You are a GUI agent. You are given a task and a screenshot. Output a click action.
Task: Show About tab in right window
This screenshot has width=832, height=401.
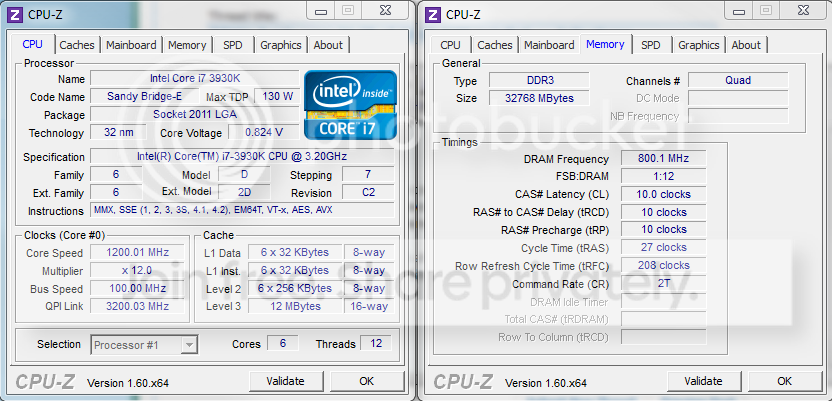[x=746, y=45]
